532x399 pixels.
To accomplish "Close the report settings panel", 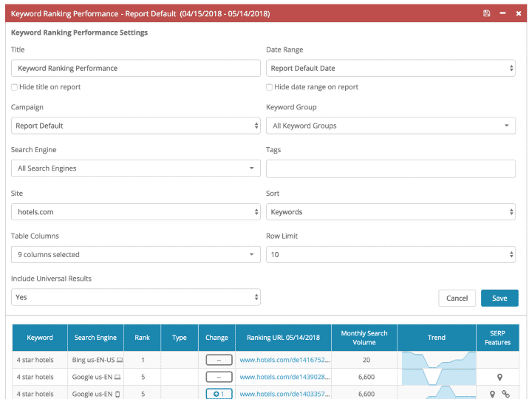I will pos(519,13).
